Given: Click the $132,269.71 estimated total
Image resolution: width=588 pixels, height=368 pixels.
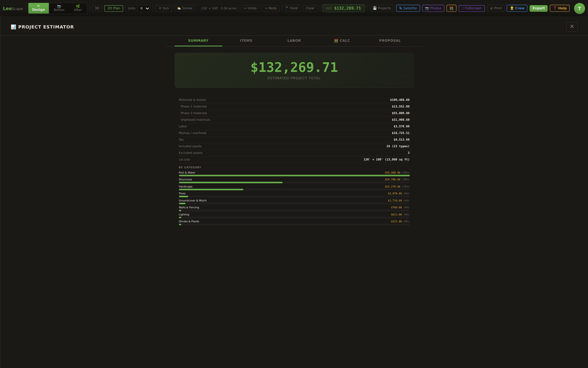Looking at the screenshot, I should [x=294, y=67].
